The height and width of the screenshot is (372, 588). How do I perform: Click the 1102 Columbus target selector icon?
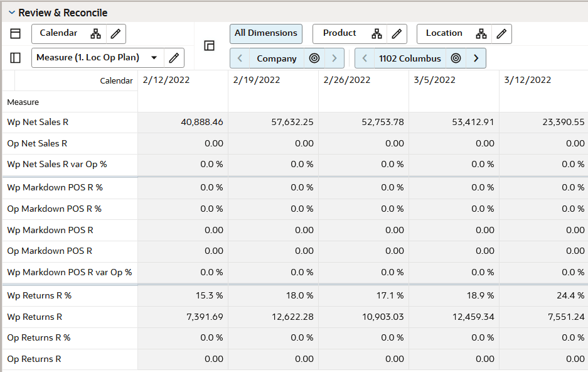tap(456, 58)
